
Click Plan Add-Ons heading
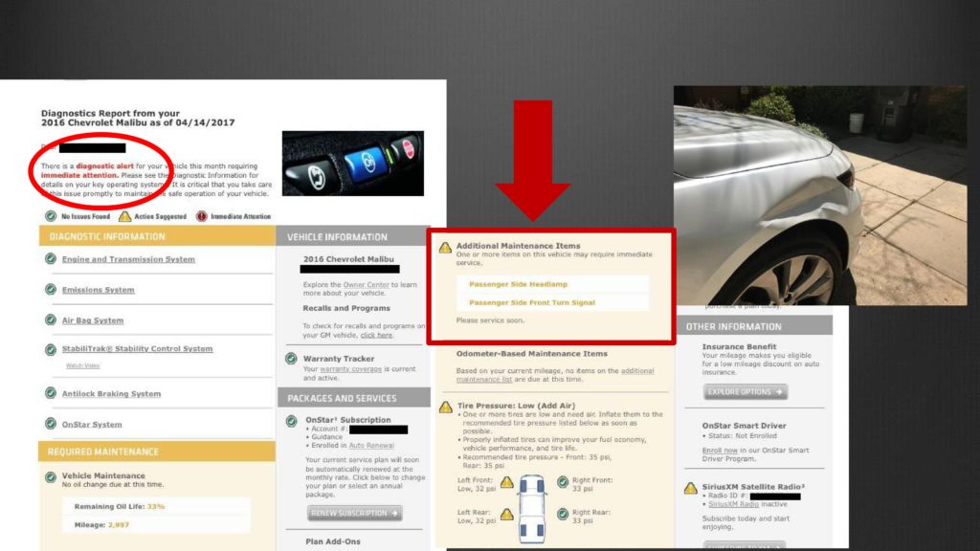pyautogui.click(x=332, y=541)
